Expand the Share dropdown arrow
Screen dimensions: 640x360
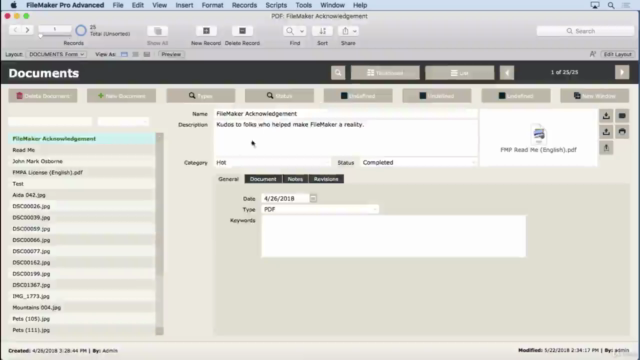tap(354, 31)
